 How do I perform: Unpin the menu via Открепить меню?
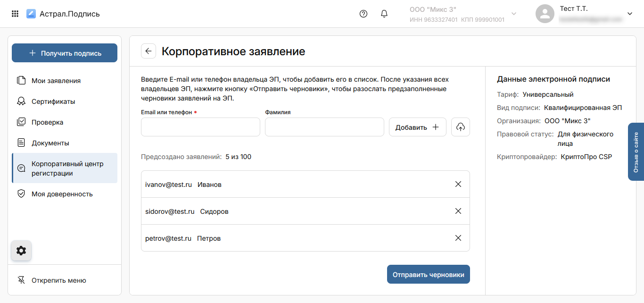tap(58, 280)
